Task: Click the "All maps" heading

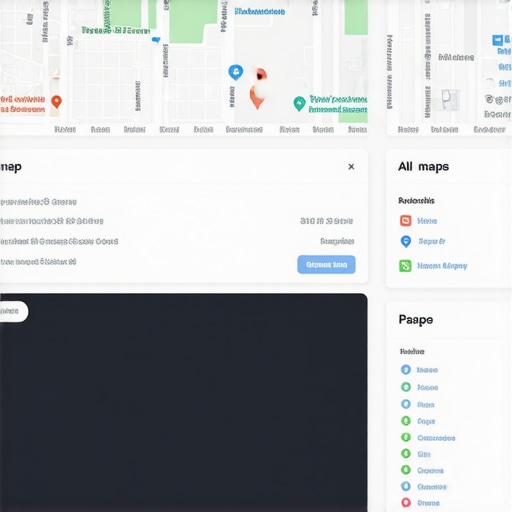Action: [x=424, y=166]
